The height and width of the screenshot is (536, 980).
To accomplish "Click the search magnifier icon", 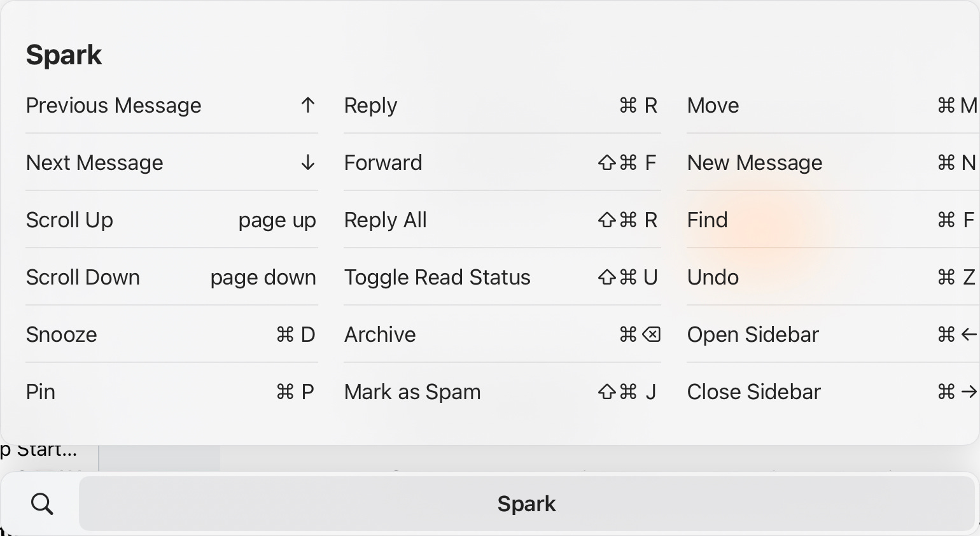I will (x=42, y=504).
